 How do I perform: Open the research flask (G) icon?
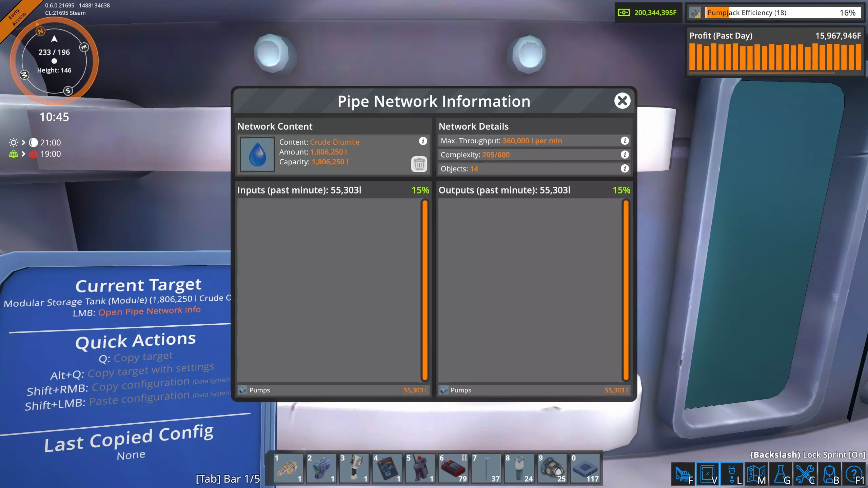point(781,474)
